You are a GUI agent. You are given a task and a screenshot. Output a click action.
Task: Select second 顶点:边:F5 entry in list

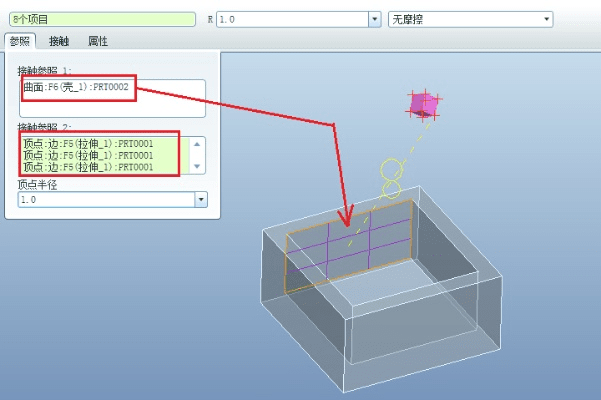(88, 155)
